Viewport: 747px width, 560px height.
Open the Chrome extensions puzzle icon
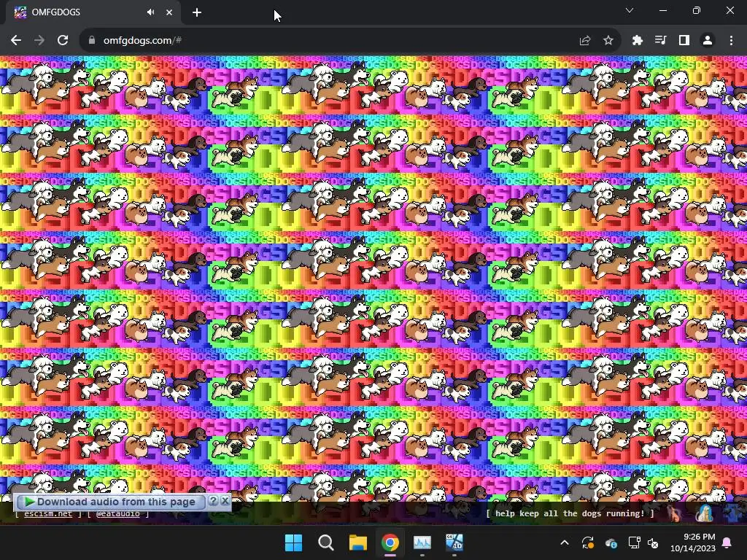tap(638, 41)
